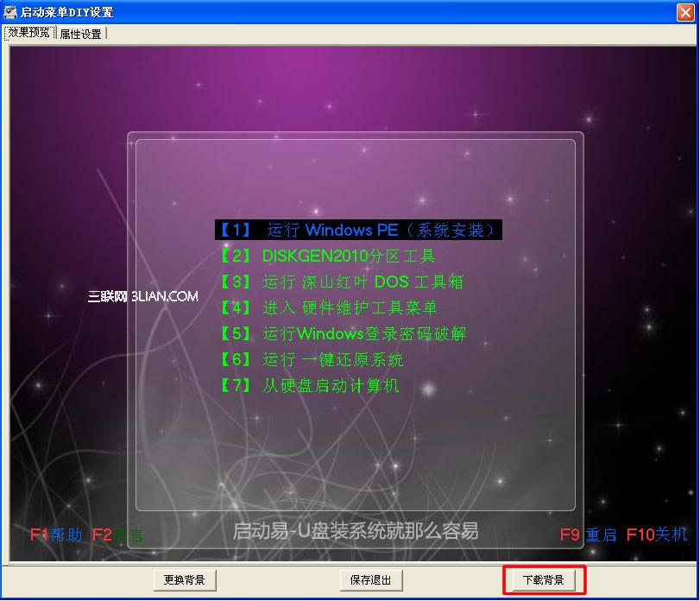The image size is (700, 601).
Task: Select menu entry 【2】DISKGEN2010分区工具
Action: [328, 256]
